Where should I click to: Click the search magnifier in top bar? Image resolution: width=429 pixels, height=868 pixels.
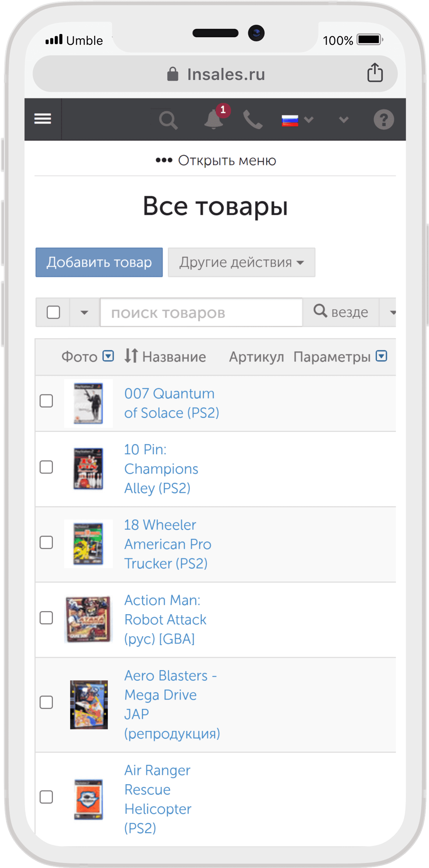(168, 120)
